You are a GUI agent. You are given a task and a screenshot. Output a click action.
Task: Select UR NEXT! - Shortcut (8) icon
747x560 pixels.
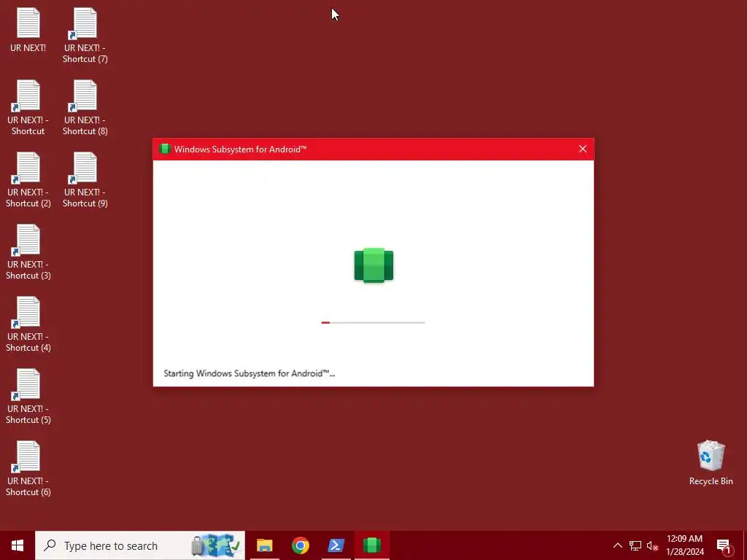coord(85,96)
